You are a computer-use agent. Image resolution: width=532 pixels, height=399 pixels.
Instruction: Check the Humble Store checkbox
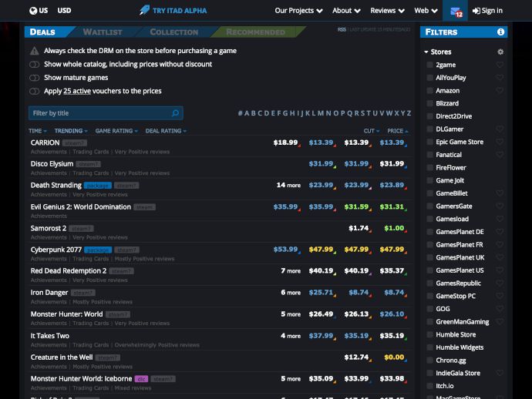(x=429, y=334)
